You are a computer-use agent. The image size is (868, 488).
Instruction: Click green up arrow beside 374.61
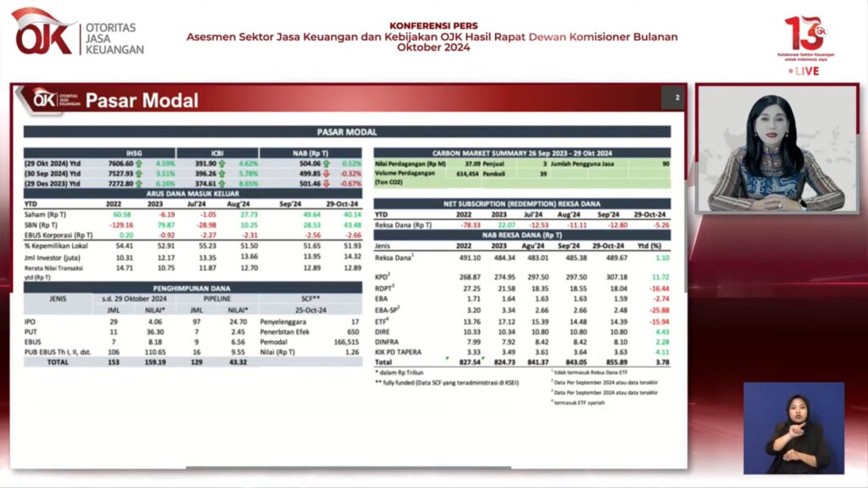221,184
